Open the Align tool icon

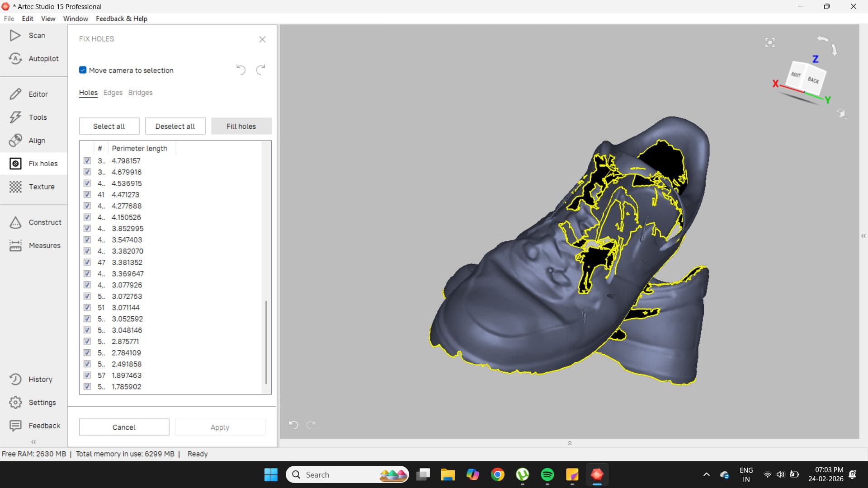coord(15,141)
